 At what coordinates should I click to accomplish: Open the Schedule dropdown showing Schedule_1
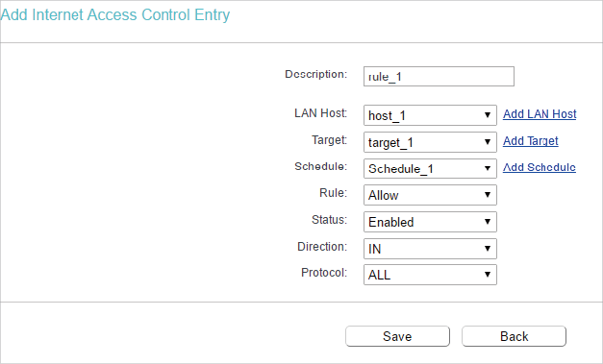click(430, 169)
